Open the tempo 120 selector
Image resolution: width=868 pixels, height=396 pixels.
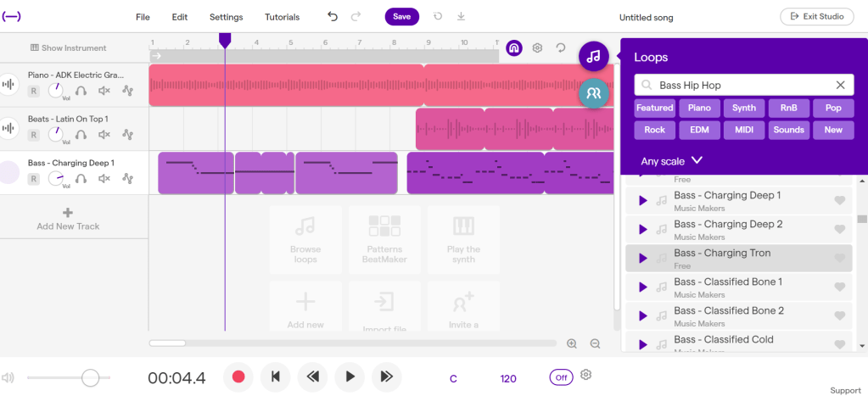click(508, 378)
